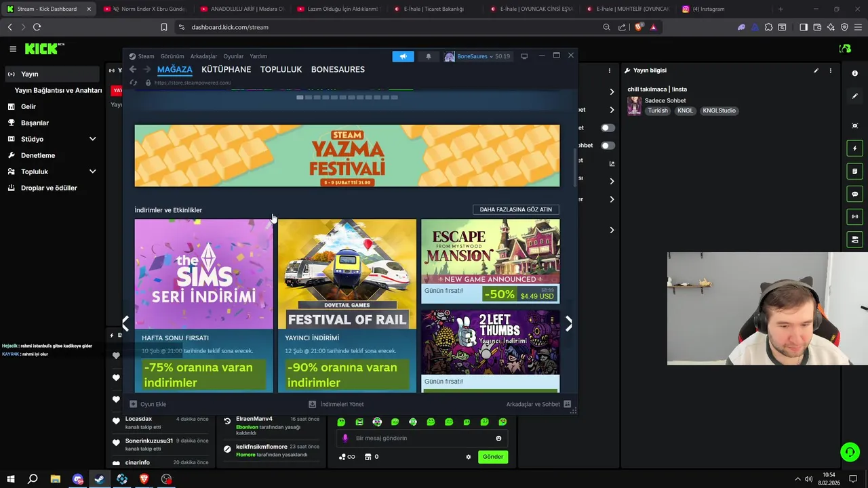This screenshot has width=868, height=488.
Task: Toggle the upper switch in Kick panel
Action: [x=608, y=127]
